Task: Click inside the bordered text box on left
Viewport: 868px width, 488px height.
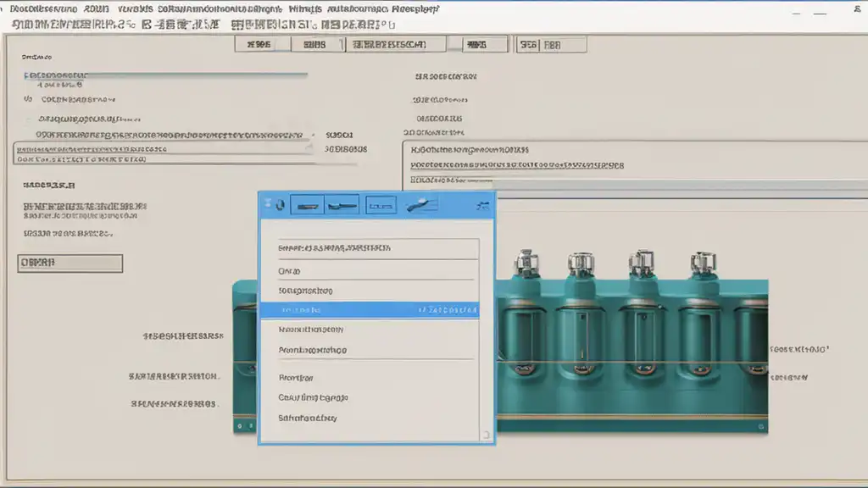Action: (164, 154)
